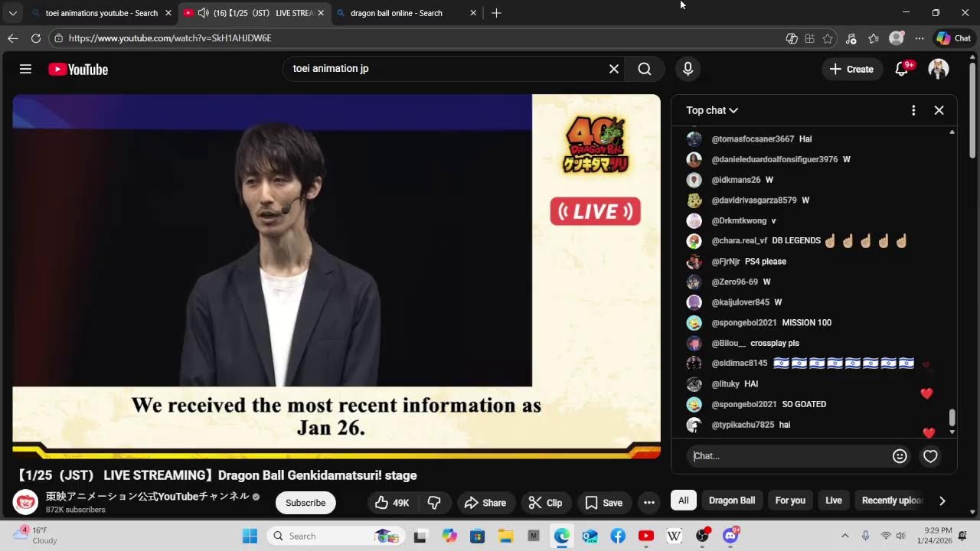Image resolution: width=980 pixels, height=551 pixels.
Task: Close the dragon ball online tab
Action: 473,13
